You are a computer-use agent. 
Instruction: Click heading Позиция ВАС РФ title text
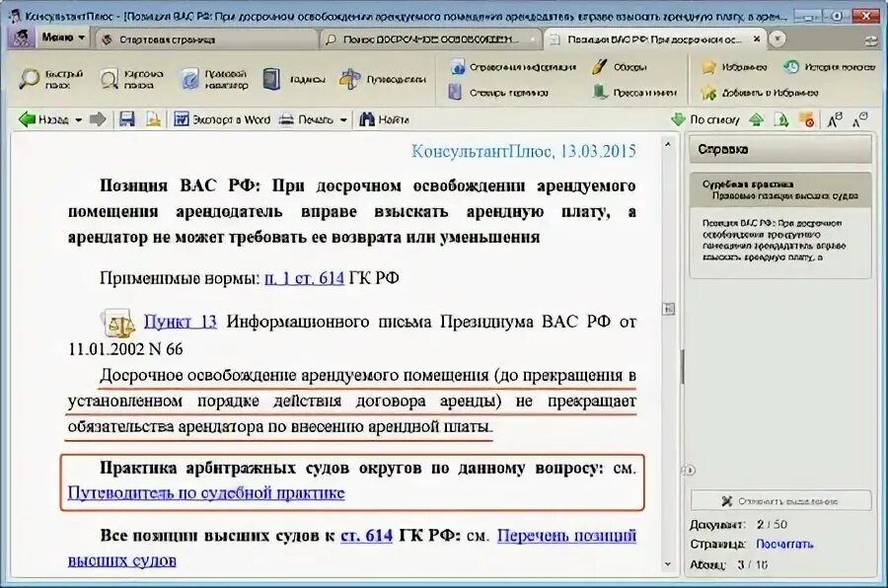351,211
